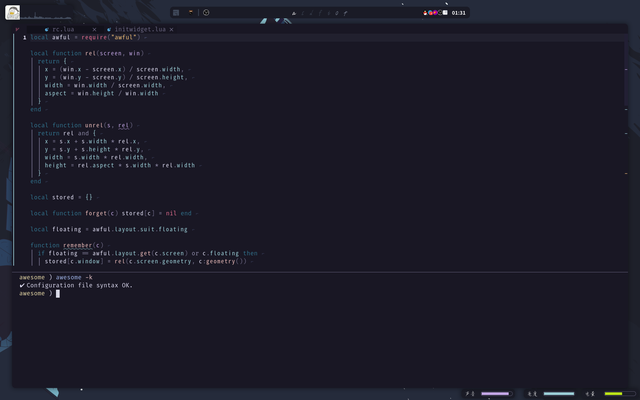Click the label left of purple slider
The height and width of the screenshot is (400, 640).
tap(470, 393)
